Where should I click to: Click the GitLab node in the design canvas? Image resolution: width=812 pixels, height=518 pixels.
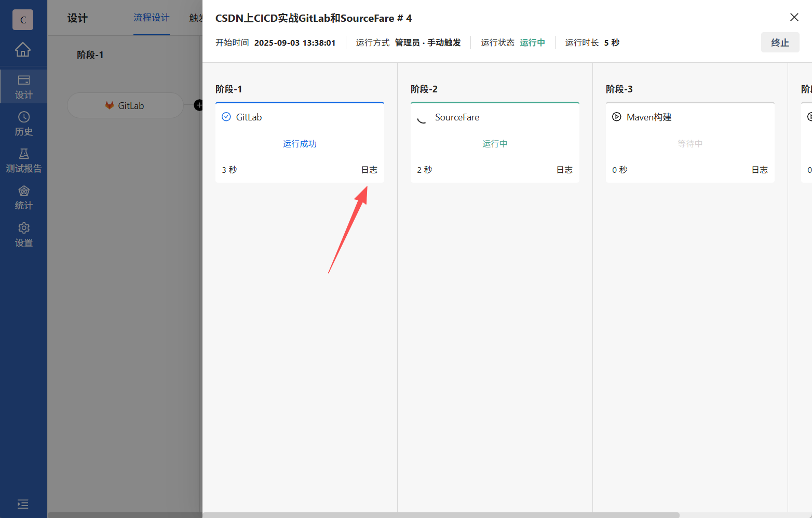pyautogui.click(x=125, y=105)
